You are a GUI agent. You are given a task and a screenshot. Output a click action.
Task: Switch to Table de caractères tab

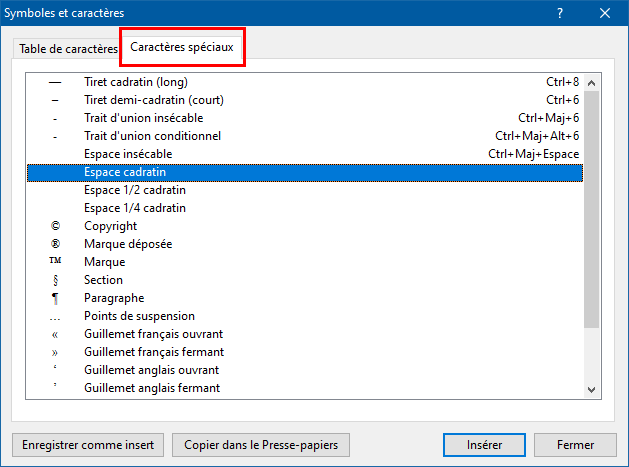point(68,49)
